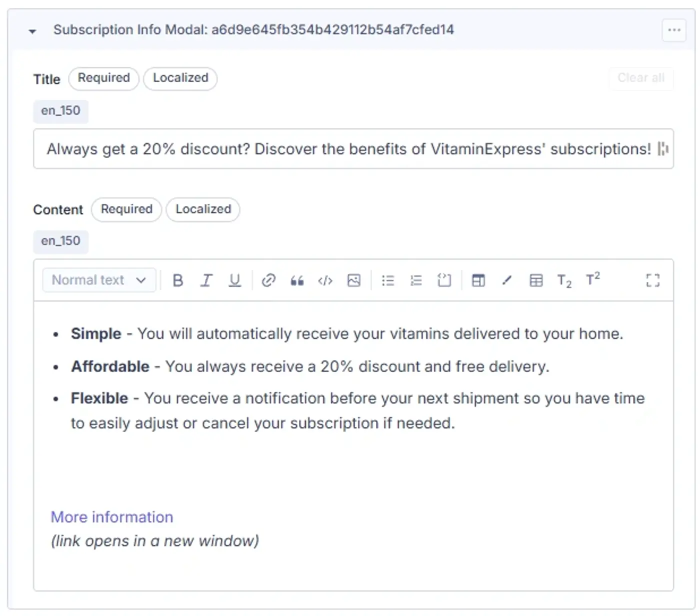Click the Subscription Info Modal header title
This screenshot has width=700, height=616.
click(x=253, y=30)
